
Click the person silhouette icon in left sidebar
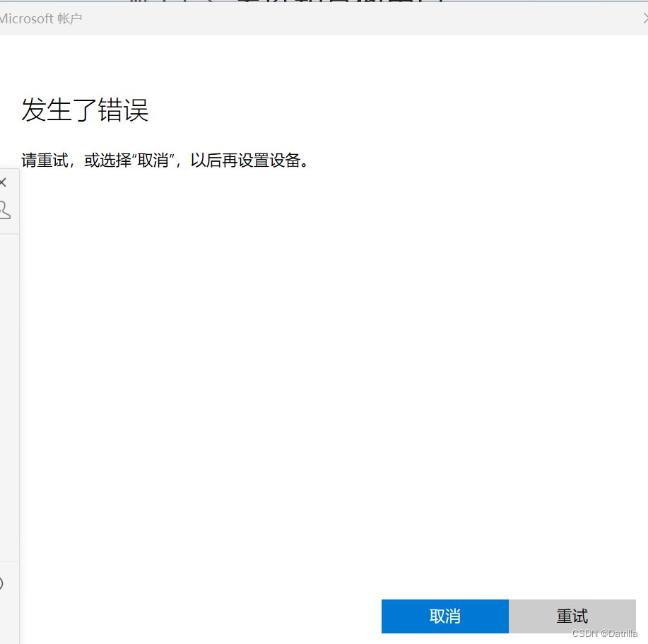pos(3,210)
